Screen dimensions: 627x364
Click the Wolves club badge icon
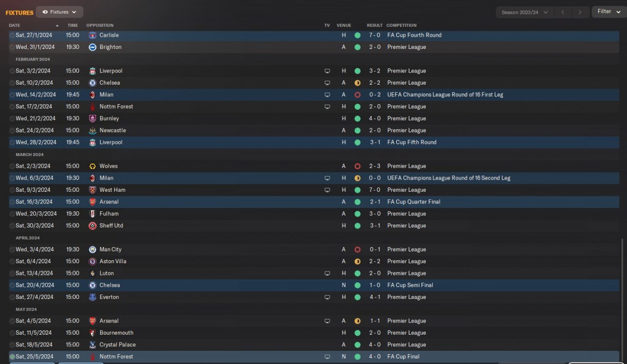point(93,166)
